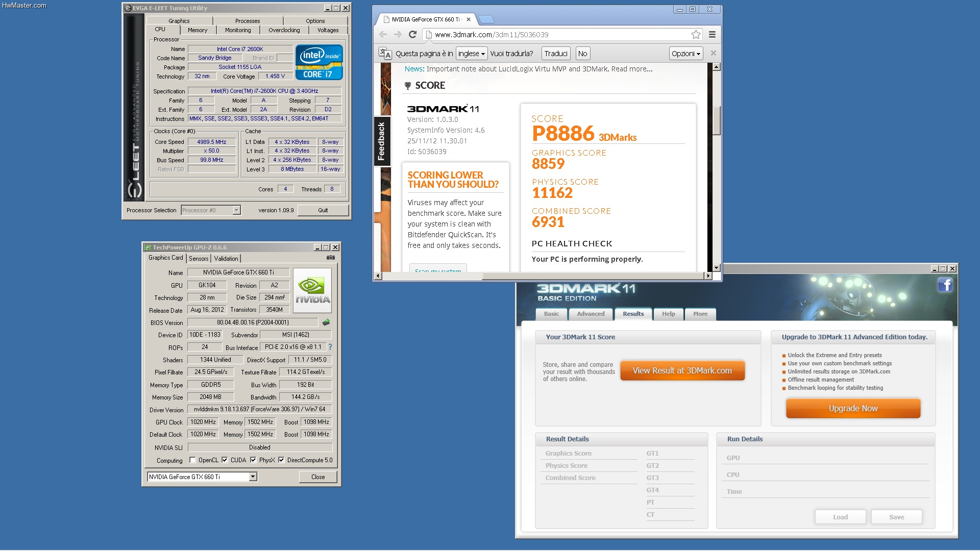980x551 pixels.
Task: Click the P8886 score value
Action: tap(563, 134)
